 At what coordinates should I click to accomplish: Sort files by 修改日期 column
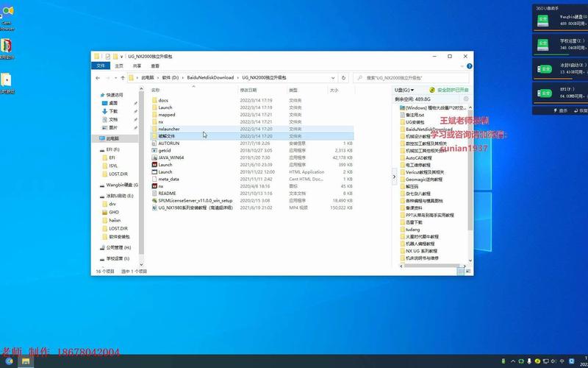click(x=262, y=90)
